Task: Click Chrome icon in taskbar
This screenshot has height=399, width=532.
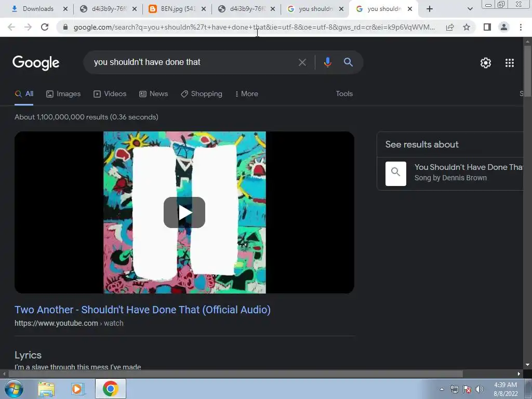Action: 110,389
